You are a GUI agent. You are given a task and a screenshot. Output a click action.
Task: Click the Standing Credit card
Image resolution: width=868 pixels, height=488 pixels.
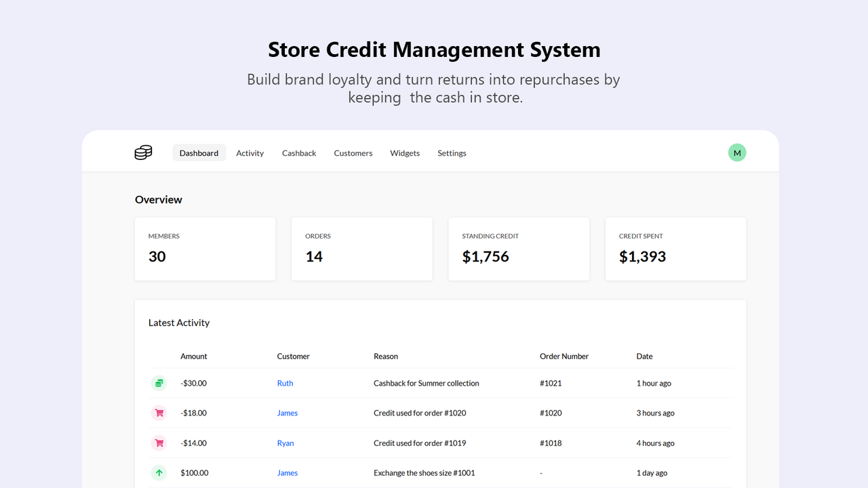point(519,249)
